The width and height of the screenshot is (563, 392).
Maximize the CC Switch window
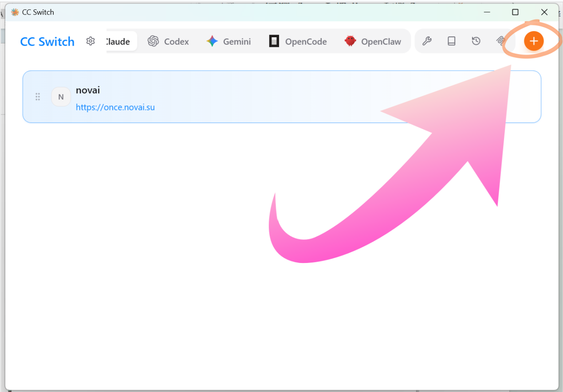click(x=515, y=12)
